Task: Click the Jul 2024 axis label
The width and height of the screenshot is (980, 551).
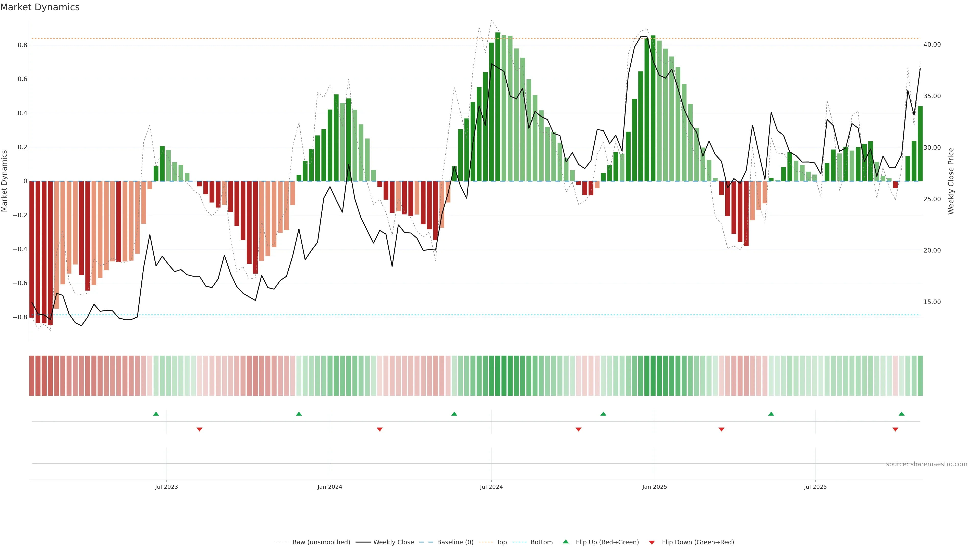Action: (491, 487)
